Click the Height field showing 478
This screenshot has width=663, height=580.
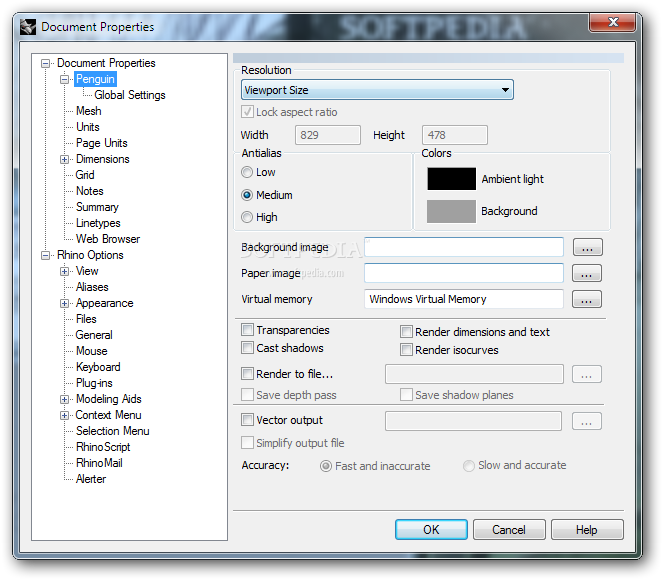point(455,135)
